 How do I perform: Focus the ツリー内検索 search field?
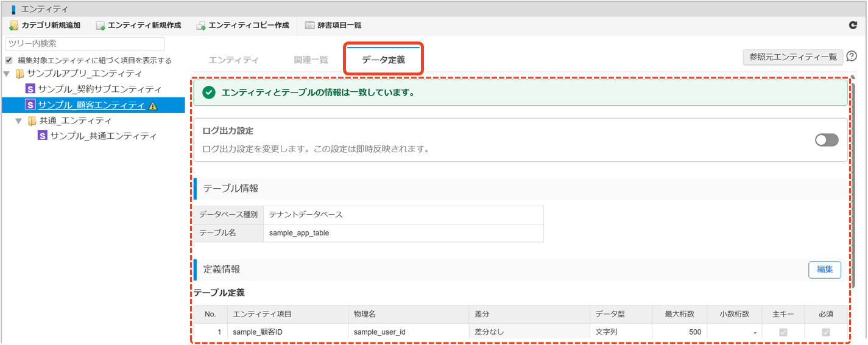point(85,44)
